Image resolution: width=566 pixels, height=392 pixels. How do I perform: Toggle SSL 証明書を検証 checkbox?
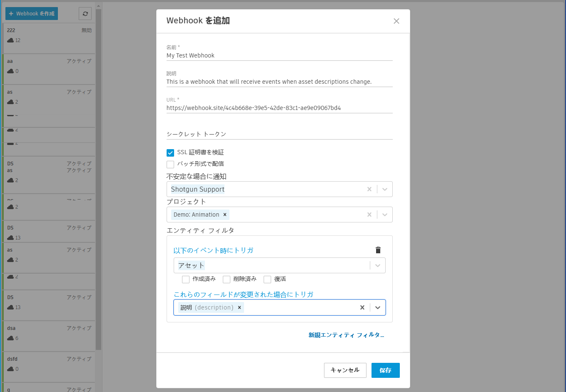tap(170, 153)
